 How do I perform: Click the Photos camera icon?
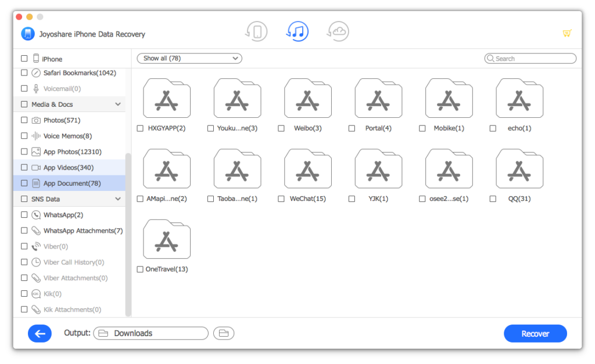click(36, 120)
